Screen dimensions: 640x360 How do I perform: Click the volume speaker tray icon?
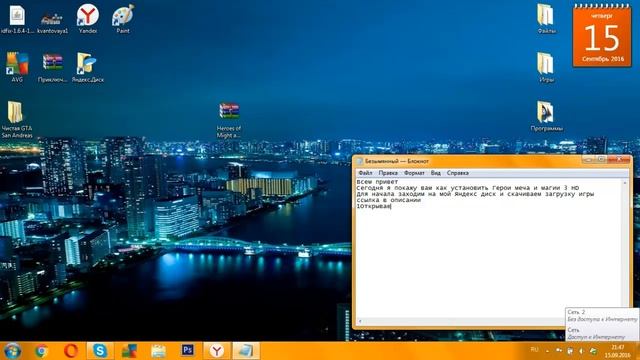[x=582, y=351]
